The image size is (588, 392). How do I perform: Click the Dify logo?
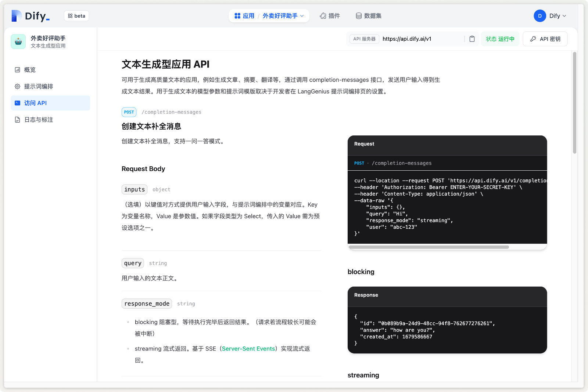tap(31, 16)
